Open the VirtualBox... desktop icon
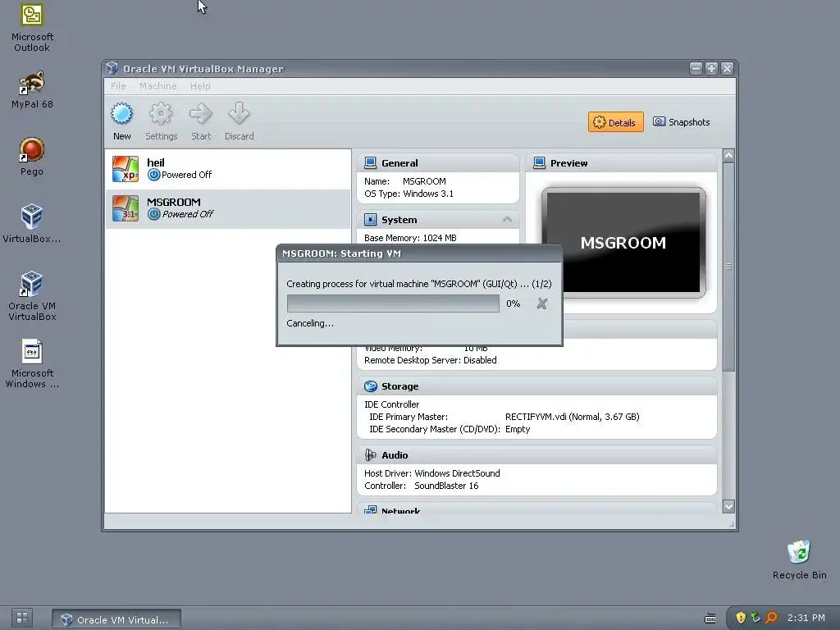Viewport: 840px width, 630px height. tap(32, 223)
